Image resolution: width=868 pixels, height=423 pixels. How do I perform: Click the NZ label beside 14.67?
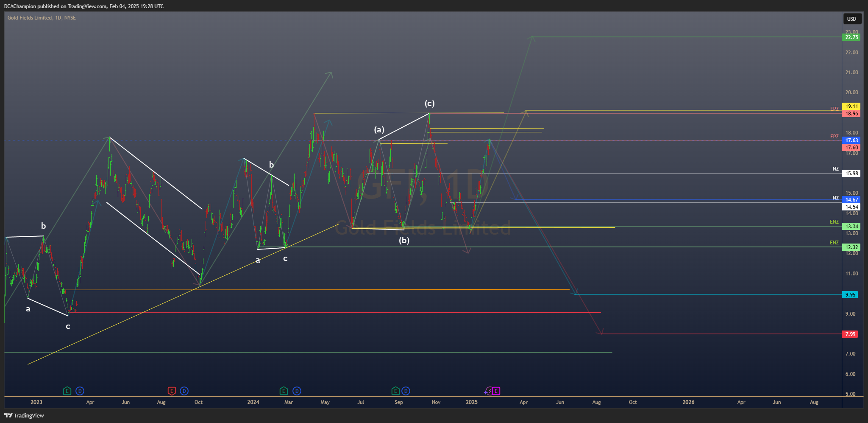835,198
